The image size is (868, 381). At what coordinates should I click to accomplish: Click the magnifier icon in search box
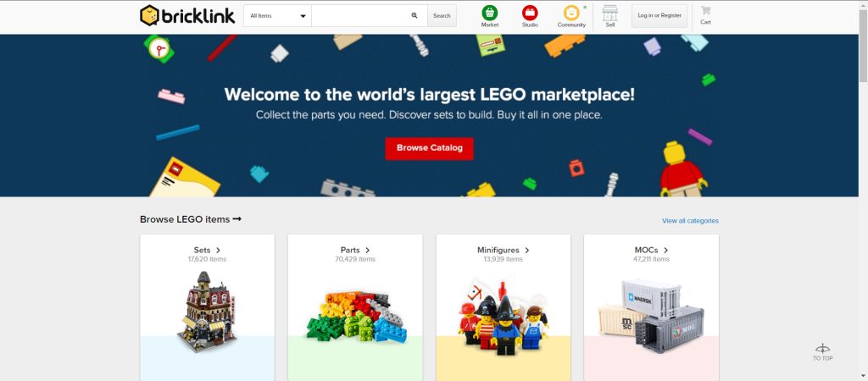(x=415, y=15)
